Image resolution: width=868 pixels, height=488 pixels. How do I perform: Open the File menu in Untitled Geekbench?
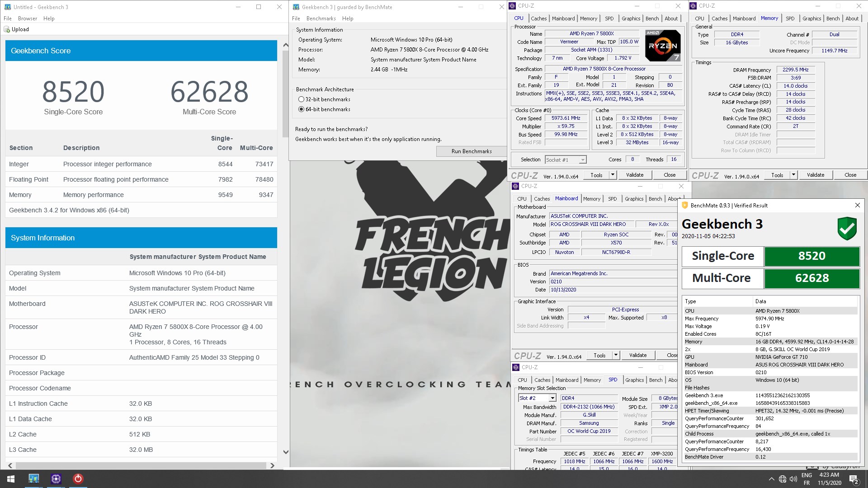[8, 19]
